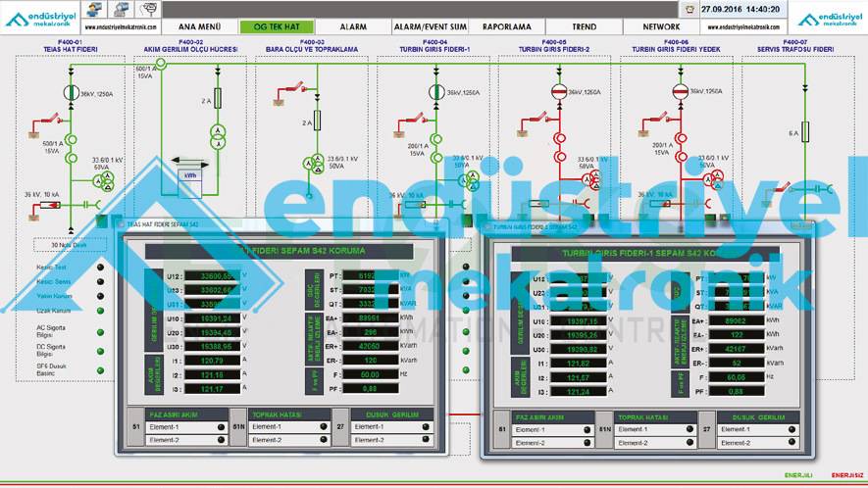Viewport: 868px width, 488px height.
Task: Click the phone icon beside the date
Action: pos(689,9)
